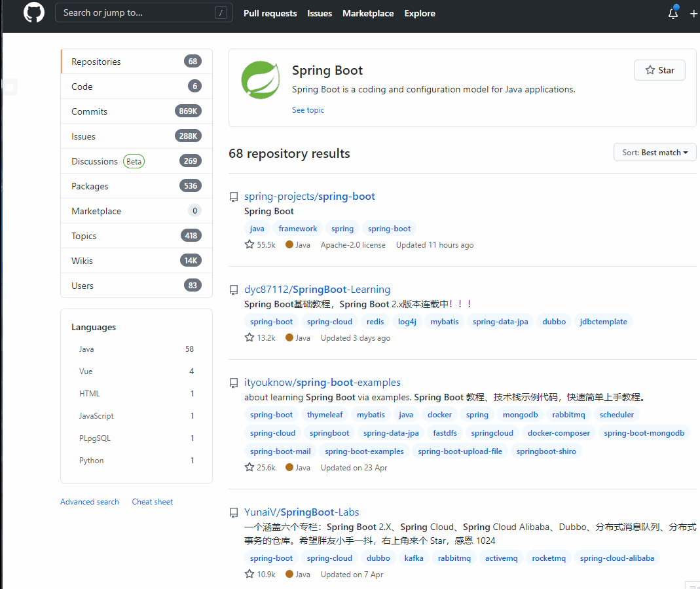The width and height of the screenshot is (700, 589).
Task: Filter by Java language
Action: pyautogui.click(x=137, y=349)
